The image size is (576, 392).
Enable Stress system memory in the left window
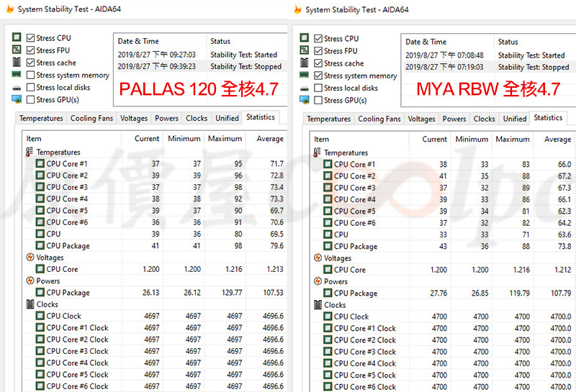click(x=30, y=75)
